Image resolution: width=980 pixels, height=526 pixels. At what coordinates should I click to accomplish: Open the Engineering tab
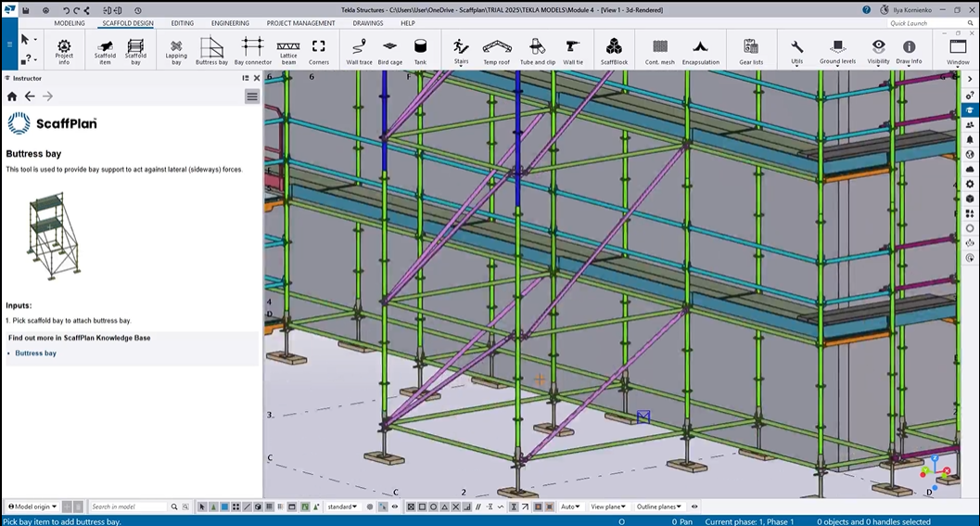tap(230, 23)
